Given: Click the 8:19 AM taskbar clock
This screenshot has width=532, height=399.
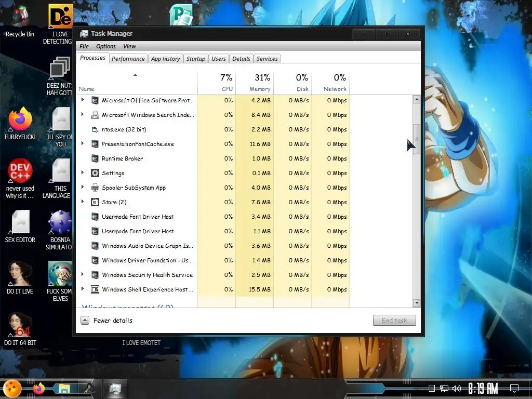Looking at the screenshot, I should point(483,389).
